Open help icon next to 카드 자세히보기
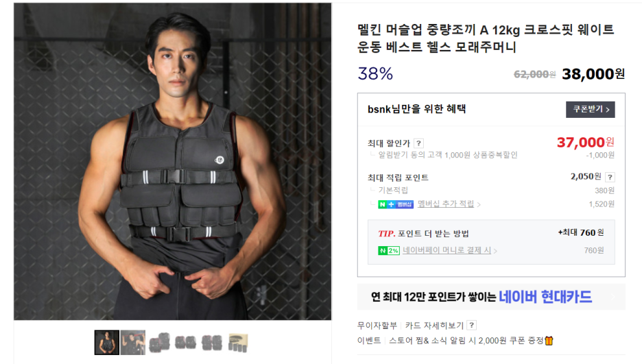642x364 pixels. click(x=472, y=325)
